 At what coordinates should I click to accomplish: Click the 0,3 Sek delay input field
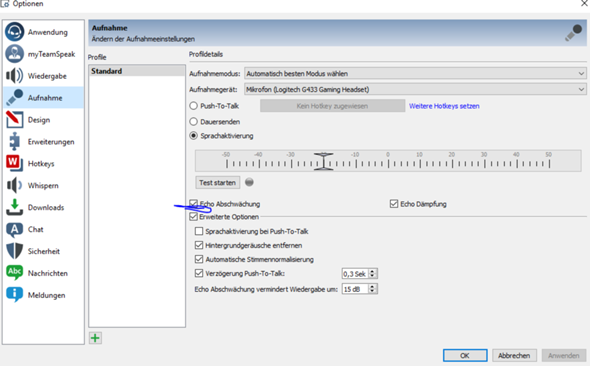355,274
